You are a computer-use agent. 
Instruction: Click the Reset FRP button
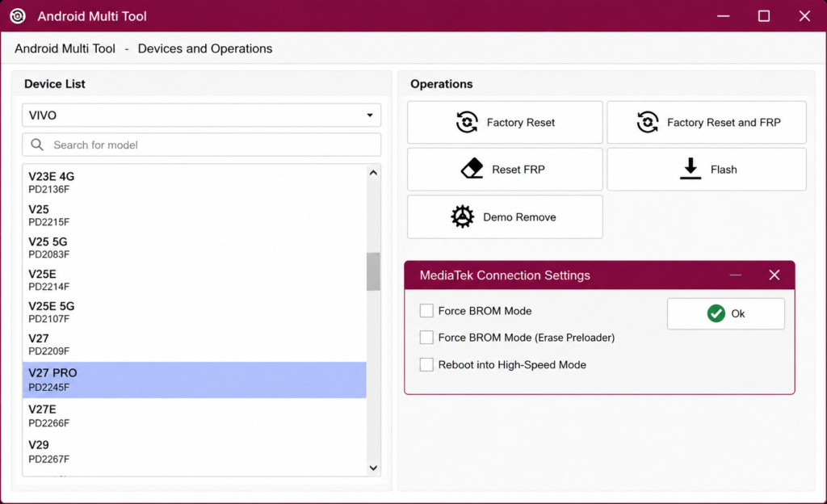click(505, 170)
